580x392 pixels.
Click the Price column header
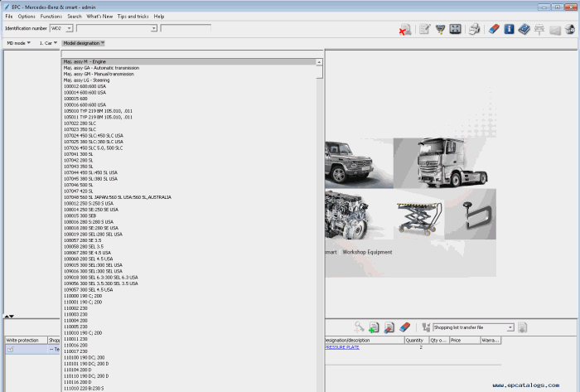[464, 341]
